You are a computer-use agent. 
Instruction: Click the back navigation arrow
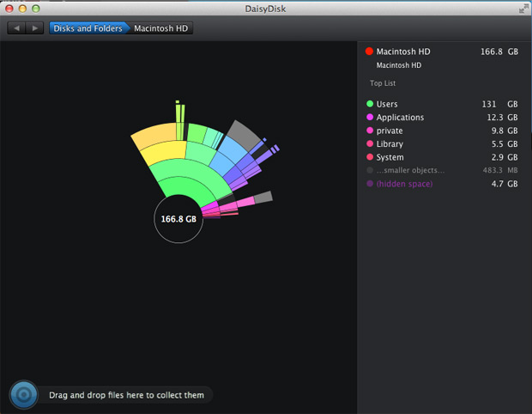pos(16,28)
